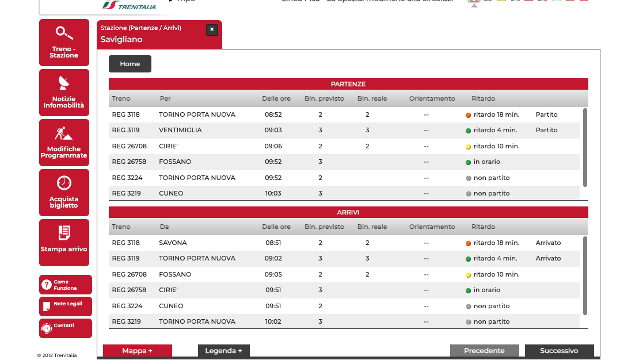Go to Precedente page
The image size is (624, 364).
(484, 351)
